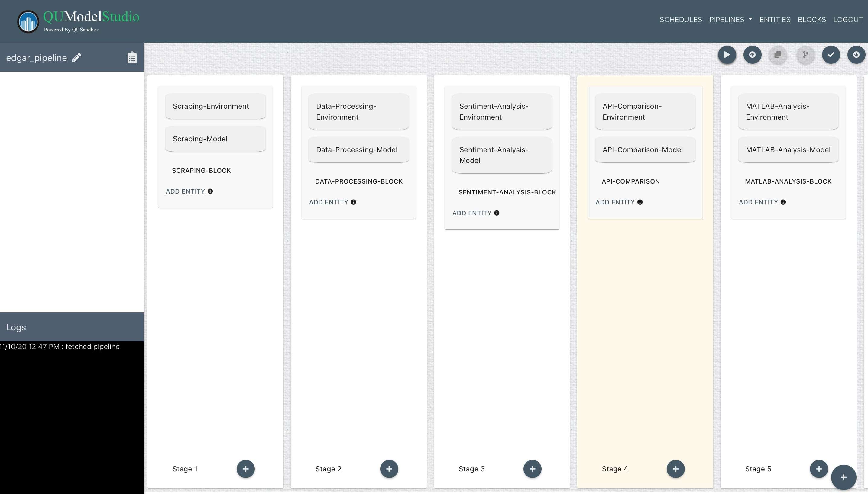Select the API-Comparison-Model entity card
Screen dimensions: 868x494
(645, 150)
